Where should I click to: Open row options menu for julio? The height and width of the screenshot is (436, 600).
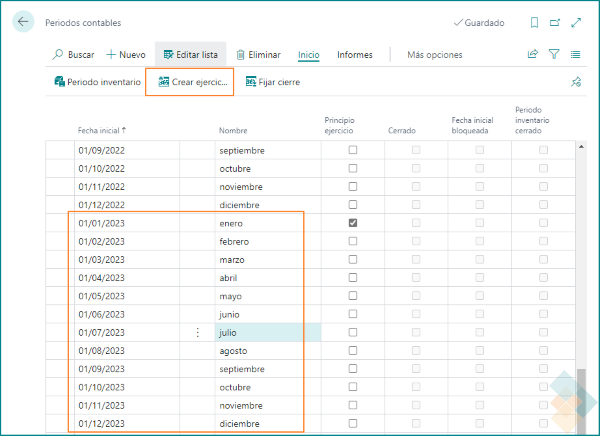pyautogui.click(x=197, y=332)
